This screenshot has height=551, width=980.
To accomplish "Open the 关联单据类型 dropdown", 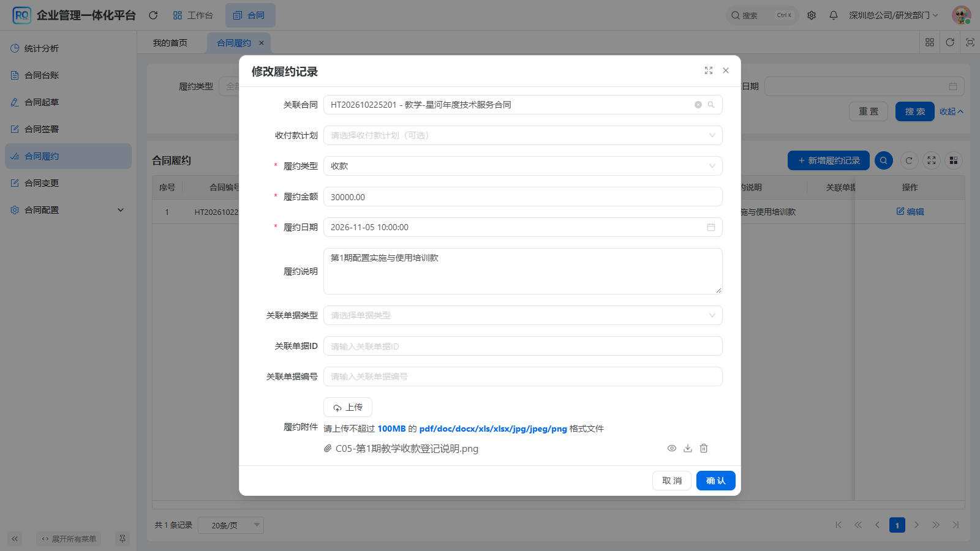I will pyautogui.click(x=523, y=315).
